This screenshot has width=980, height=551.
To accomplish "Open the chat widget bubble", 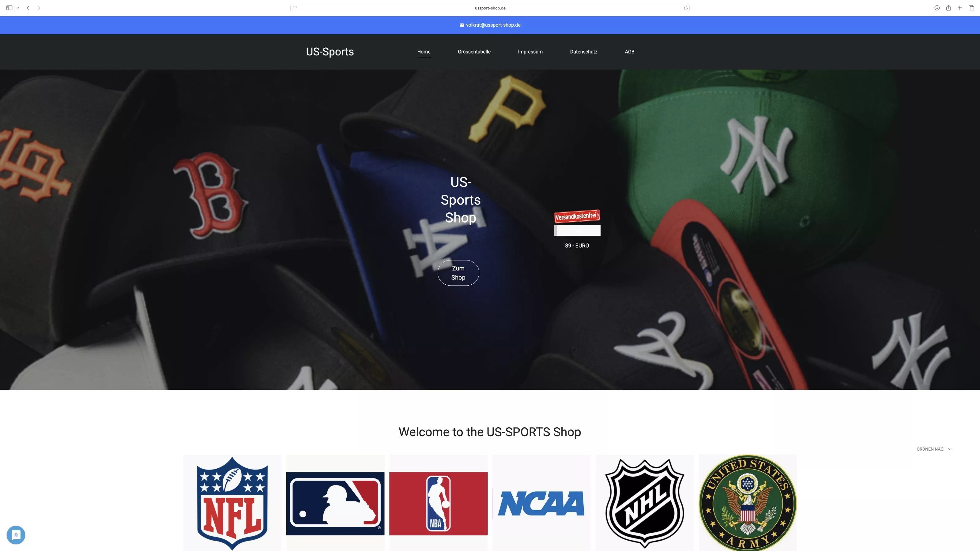I will coord(16,535).
